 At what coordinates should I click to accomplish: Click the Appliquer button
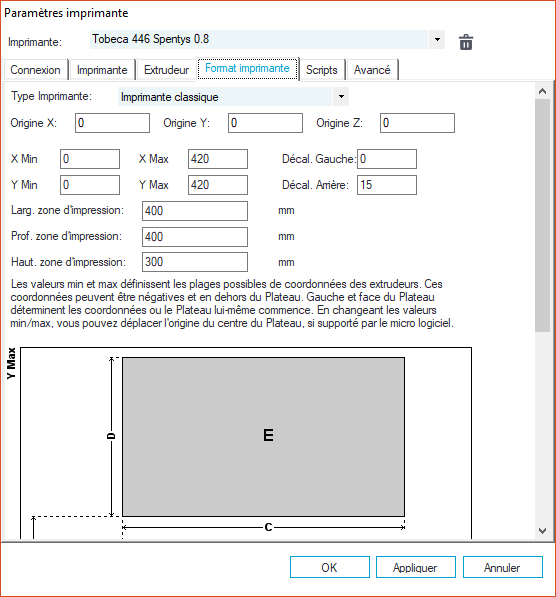click(x=416, y=567)
